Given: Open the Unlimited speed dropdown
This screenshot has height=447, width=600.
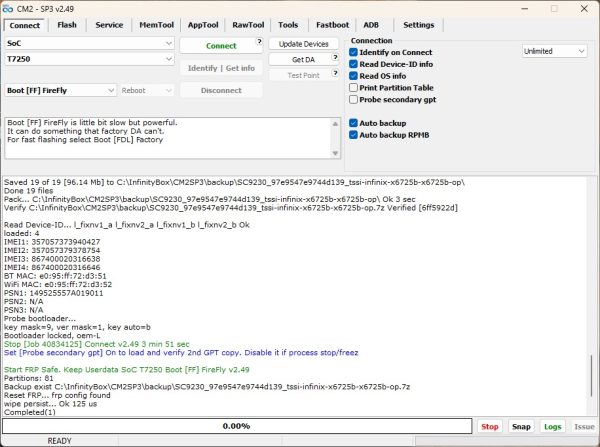Looking at the screenshot, I should [x=554, y=51].
